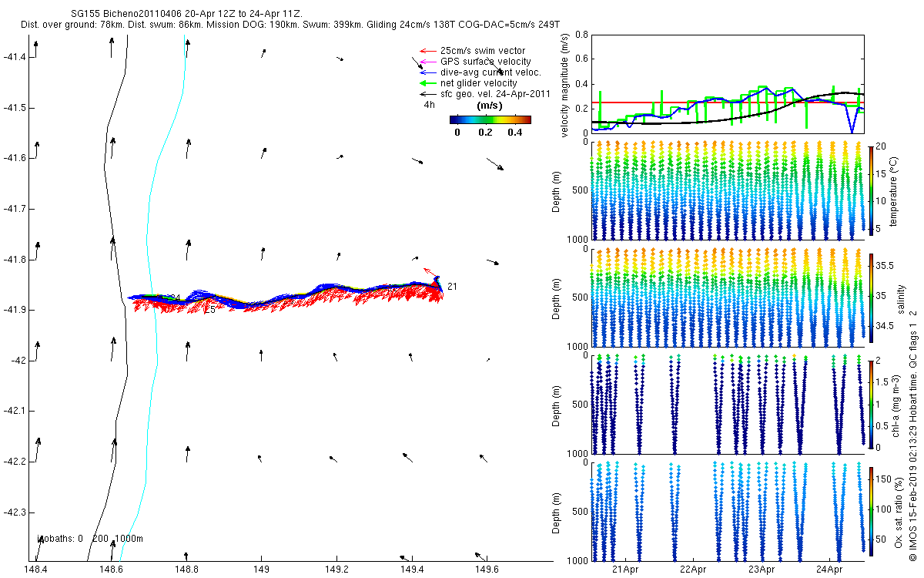Click the longitude tick '149.2'
This screenshot has height=578, width=924.
tap(336, 570)
